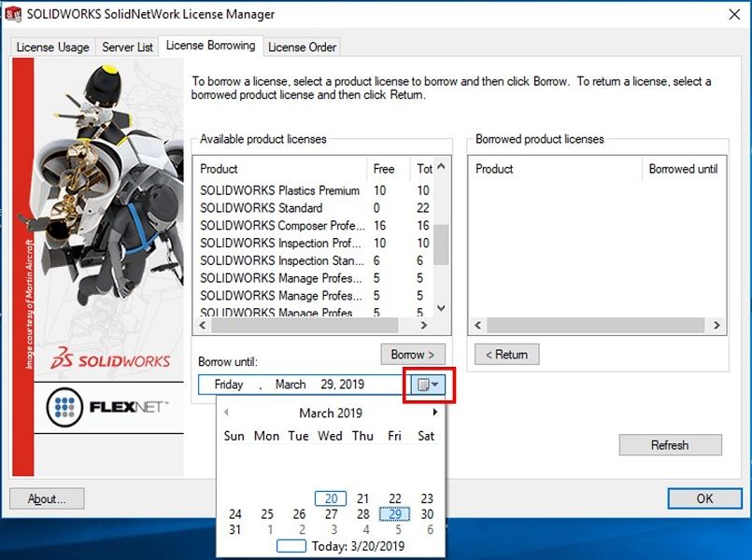Viewport: 752px width, 560px height.
Task: Open the Server List tab
Action: tap(127, 47)
